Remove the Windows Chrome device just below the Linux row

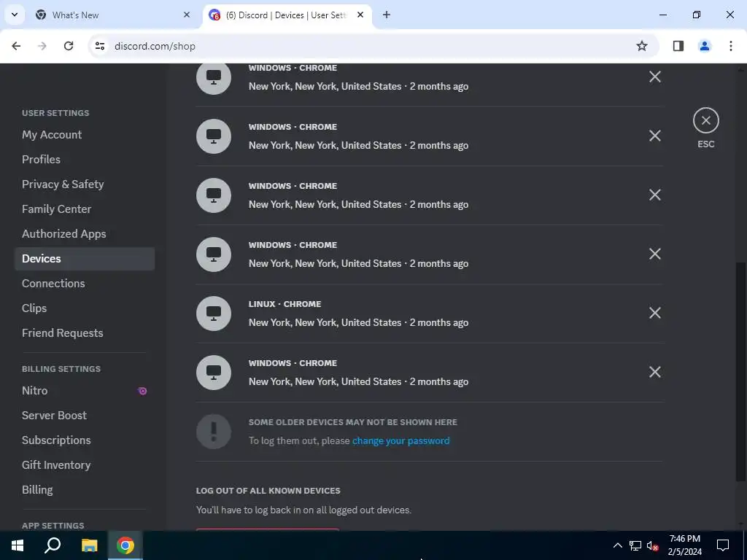click(x=654, y=372)
